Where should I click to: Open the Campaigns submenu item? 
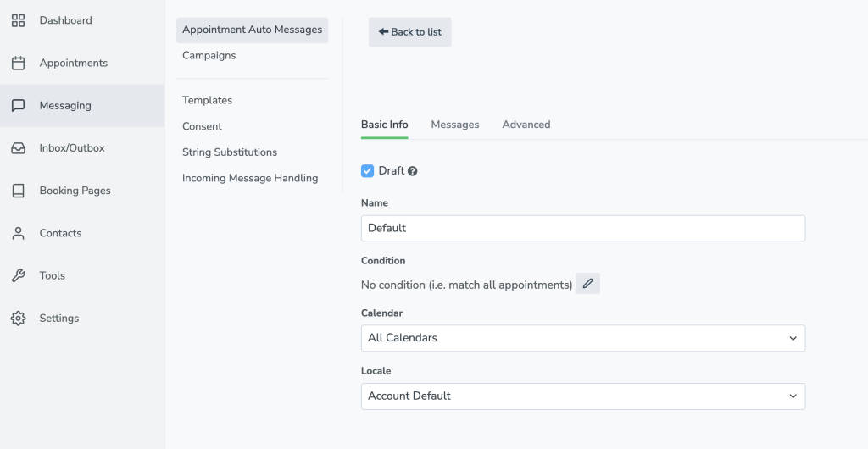209,55
